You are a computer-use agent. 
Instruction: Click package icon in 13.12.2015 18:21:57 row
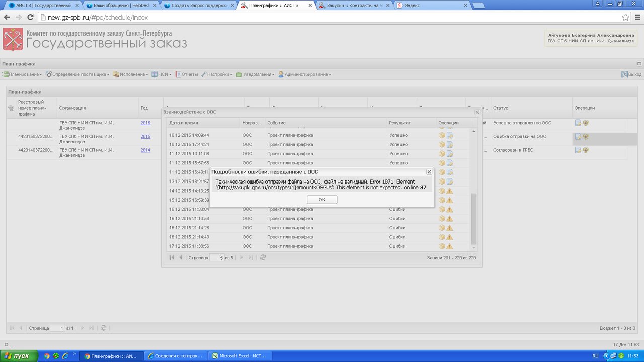tap(442, 182)
